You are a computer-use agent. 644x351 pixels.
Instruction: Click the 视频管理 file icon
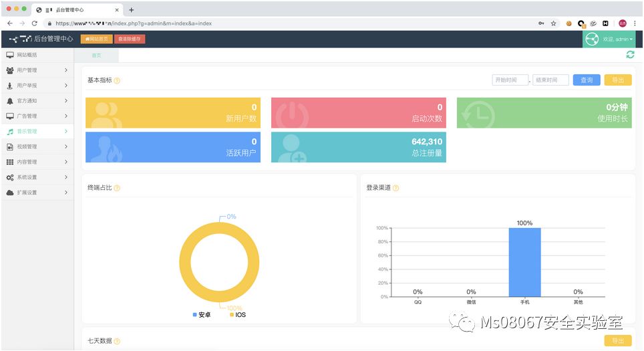pyautogui.click(x=10, y=146)
